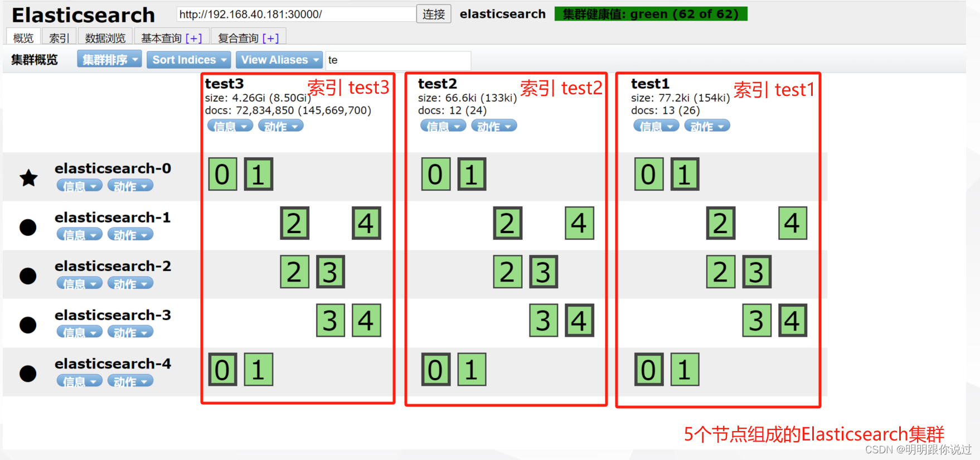Image resolution: width=980 pixels, height=460 pixels.
Task: Open the 动作 dropdown for node elasticsearch-0
Action: pos(130,186)
